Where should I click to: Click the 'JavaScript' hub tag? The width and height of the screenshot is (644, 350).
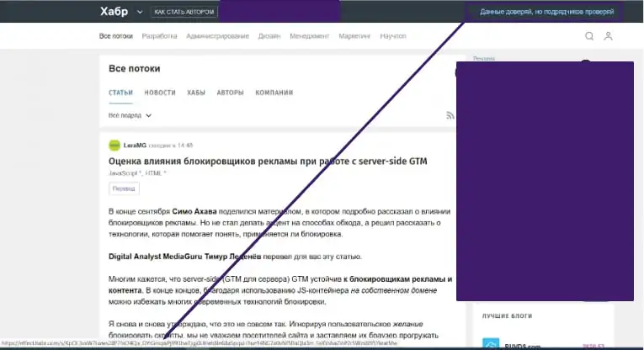[125, 173]
